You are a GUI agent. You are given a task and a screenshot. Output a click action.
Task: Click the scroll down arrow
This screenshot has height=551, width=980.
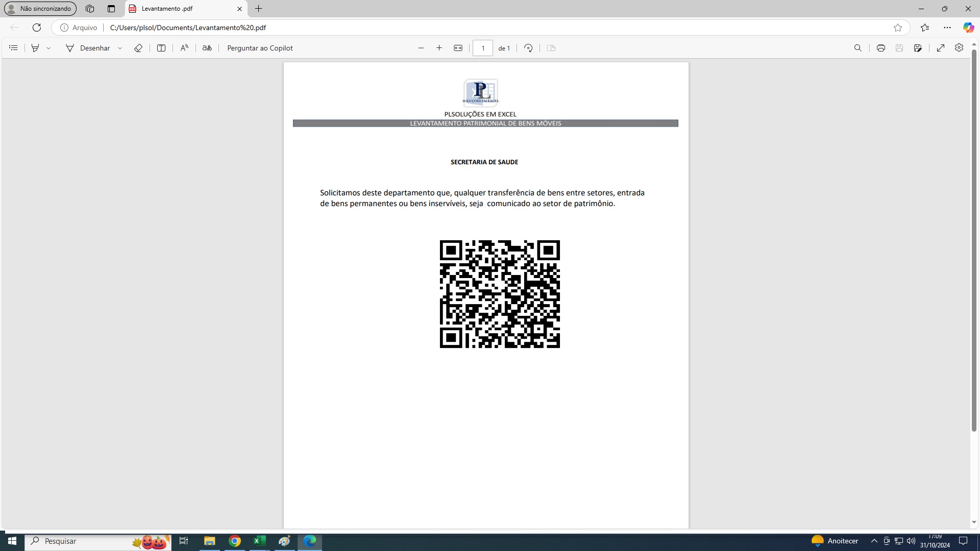[974, 522]
